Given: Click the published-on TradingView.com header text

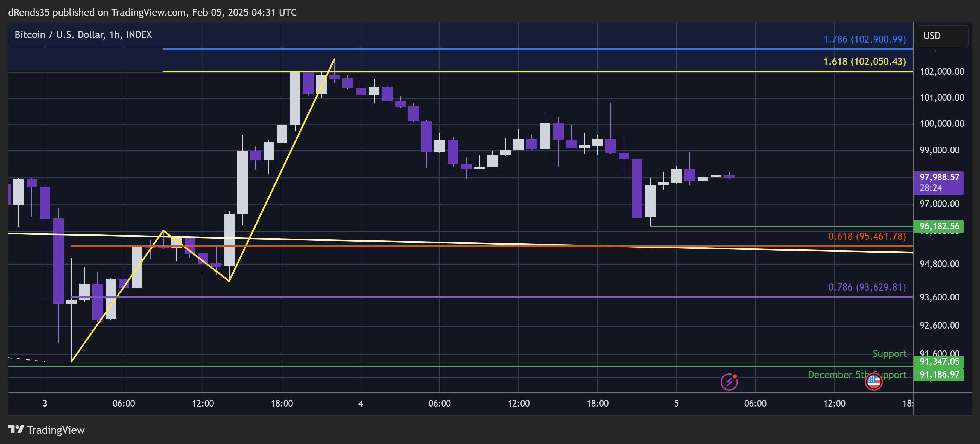Looking at the screenshot, I should [x=152, y=13].
